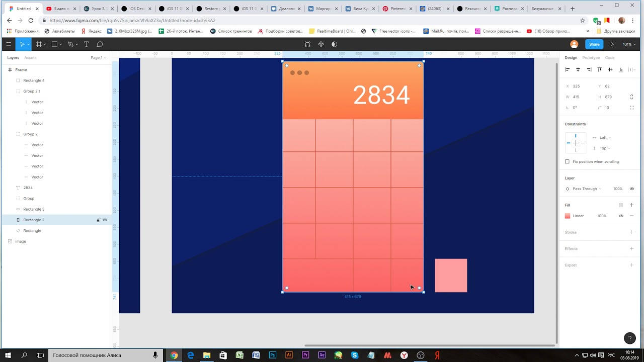The height and width of the screenshot is (362, 644).
Task: Toggle layer visibility eye in Layer section
Action: (631, 189)
